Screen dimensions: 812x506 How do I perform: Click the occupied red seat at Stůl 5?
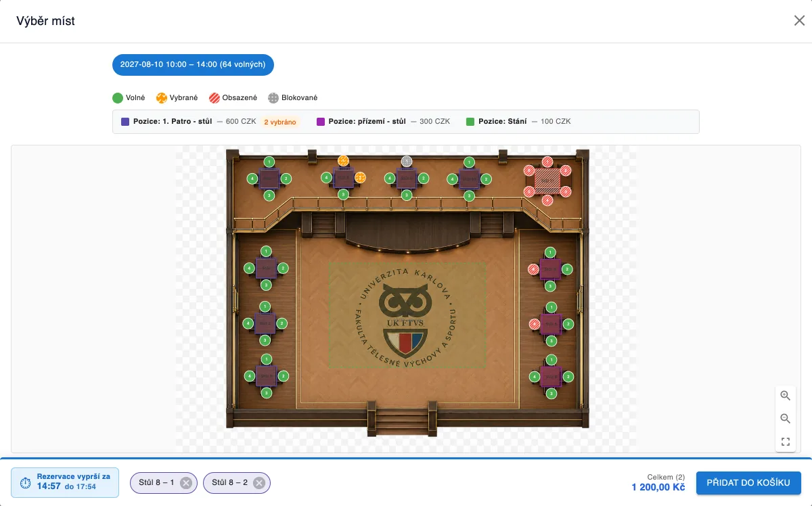point(534,324)
